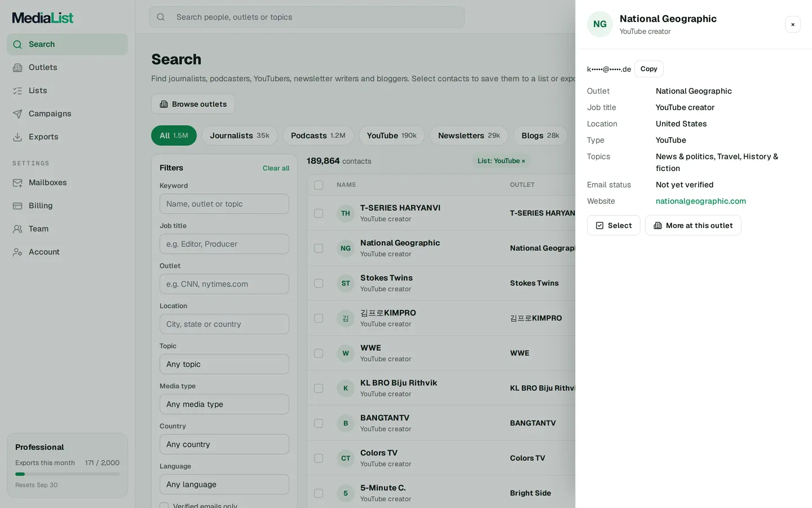
Task: Copy the contact email address
Action: tap(649, 69)
